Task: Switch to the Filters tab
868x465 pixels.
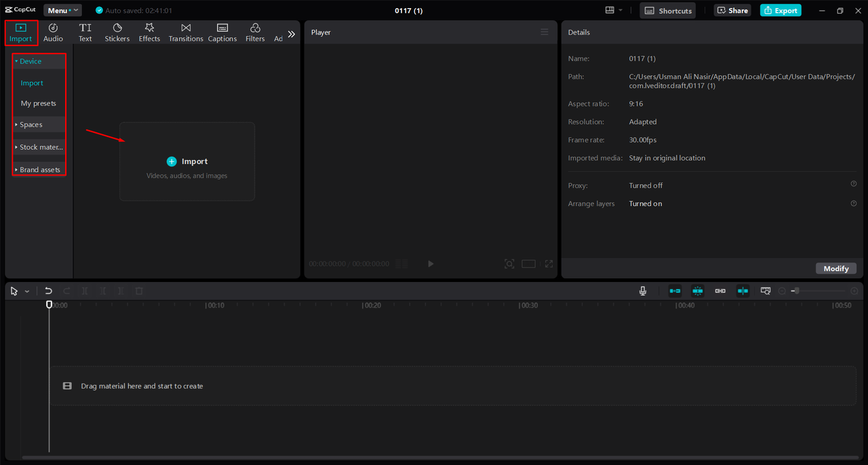Action: click(255, 33)
